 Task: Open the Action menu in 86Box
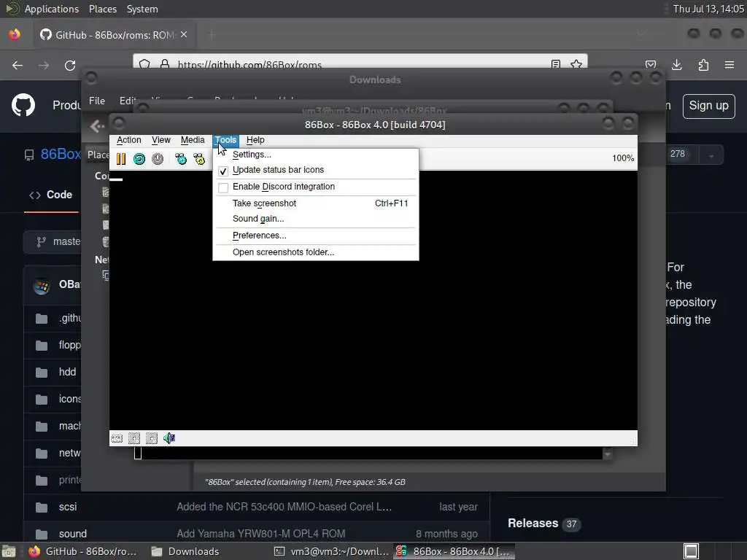pos(128,140)
